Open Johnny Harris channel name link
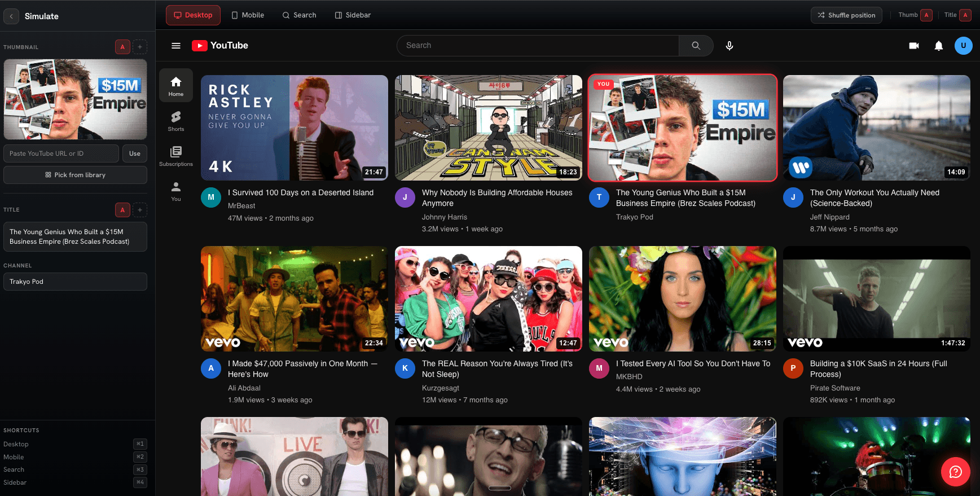This screenshot has height=496, width=980. tap(445, 217)
